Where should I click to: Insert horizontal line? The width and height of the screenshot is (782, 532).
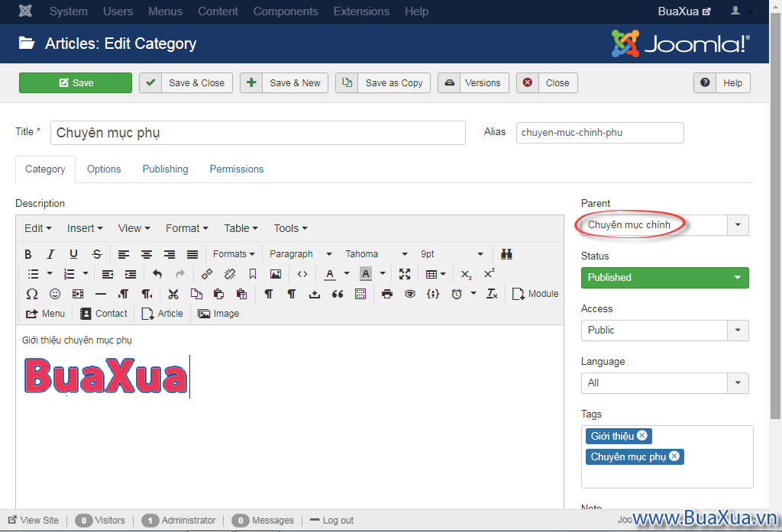coord(101,294)
